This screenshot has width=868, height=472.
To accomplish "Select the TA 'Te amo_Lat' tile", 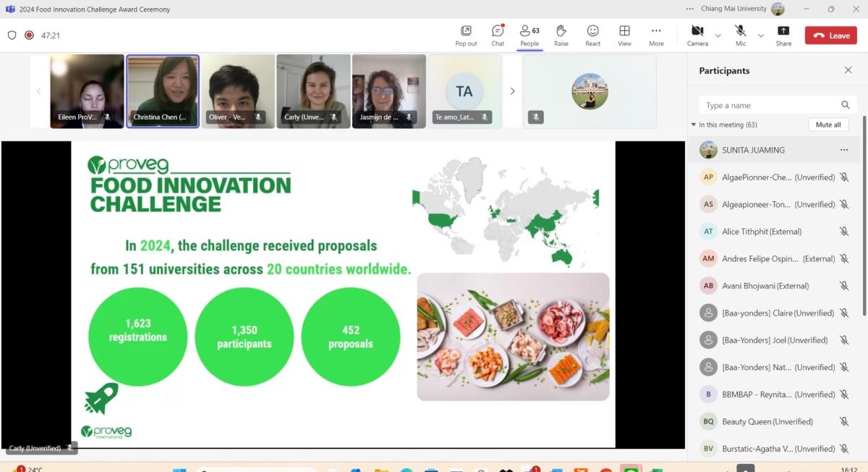I will pos(464,91).
